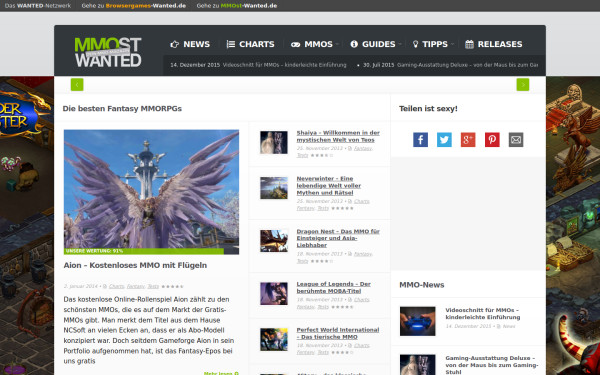Viewport: 600px width, 375px height.
Task: Click Perfect World International thumbnail
Action: click(x=274, y=339)
